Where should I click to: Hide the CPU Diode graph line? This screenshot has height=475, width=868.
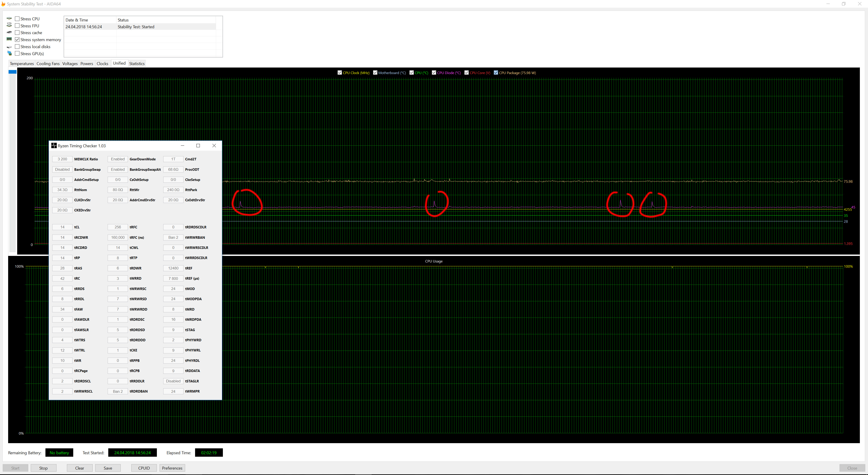click(434, 73)
